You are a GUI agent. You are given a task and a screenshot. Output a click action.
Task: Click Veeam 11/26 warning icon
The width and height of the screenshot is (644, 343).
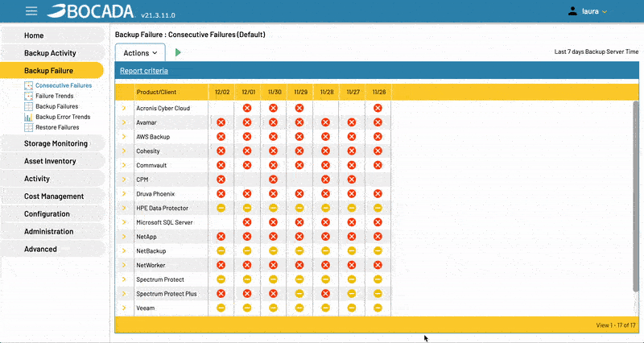coord(378,308)
